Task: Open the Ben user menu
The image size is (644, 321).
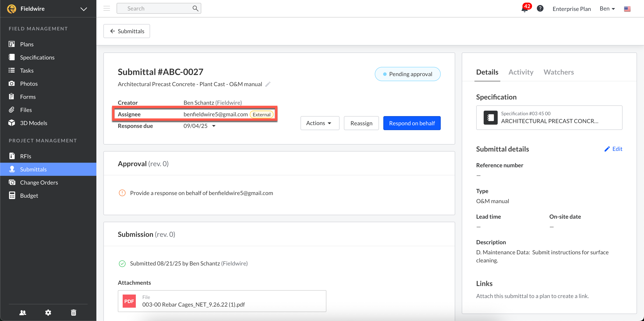Action: point(607,9)
